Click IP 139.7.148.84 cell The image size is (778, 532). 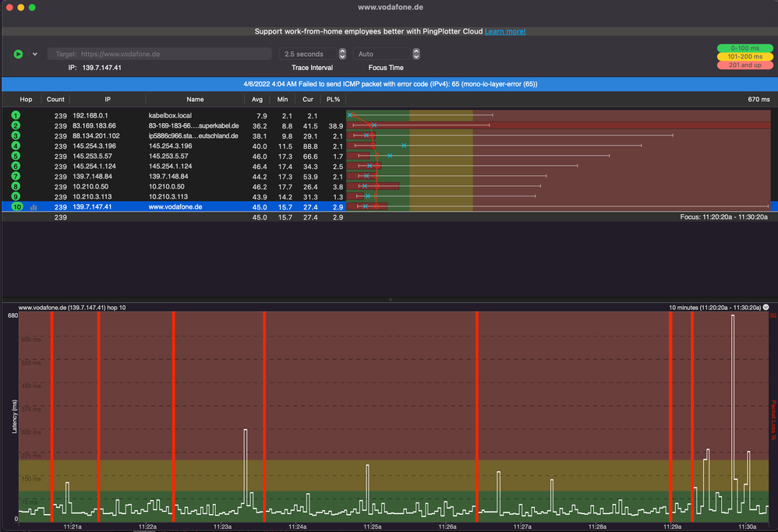tap(92, 177)
